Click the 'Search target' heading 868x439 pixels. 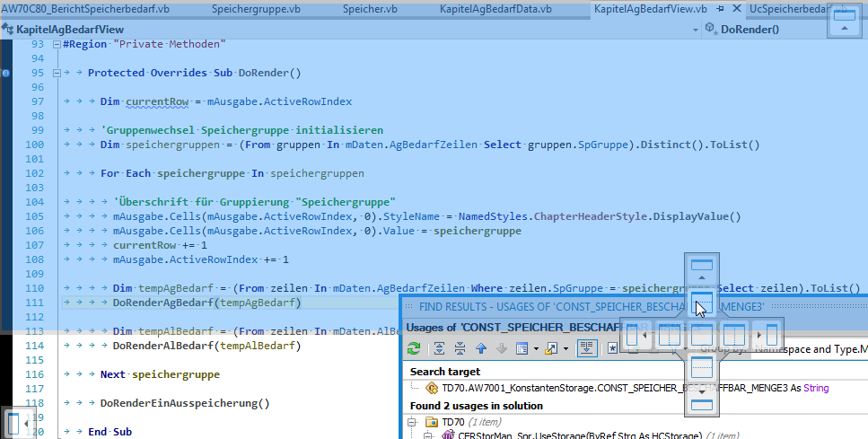(444, 372)
